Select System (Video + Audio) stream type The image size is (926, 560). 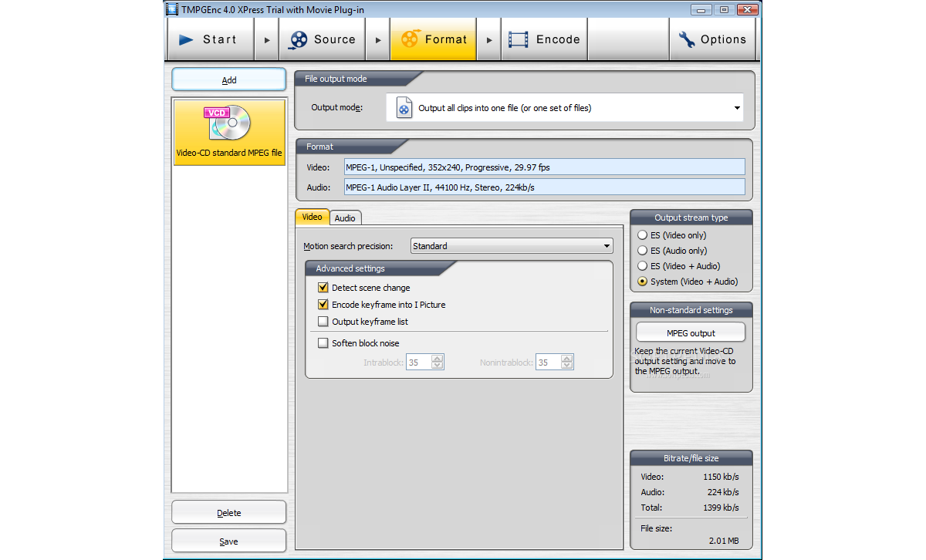coord(642,282)
